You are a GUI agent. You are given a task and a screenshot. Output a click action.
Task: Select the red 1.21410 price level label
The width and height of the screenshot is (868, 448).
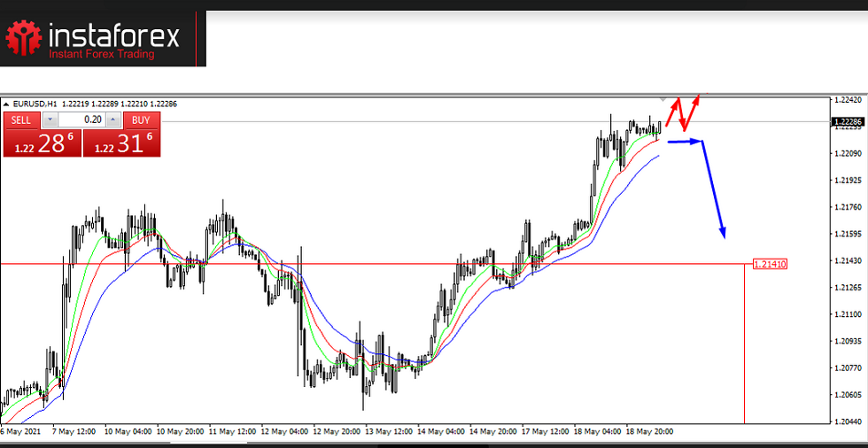coord(769,264)
